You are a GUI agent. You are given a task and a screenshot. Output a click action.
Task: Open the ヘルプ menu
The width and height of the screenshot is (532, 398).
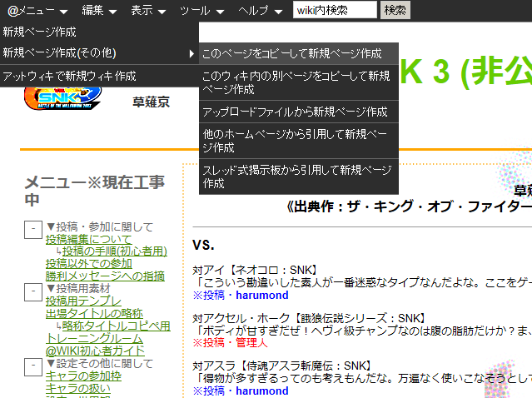click(x=259, y=11)
